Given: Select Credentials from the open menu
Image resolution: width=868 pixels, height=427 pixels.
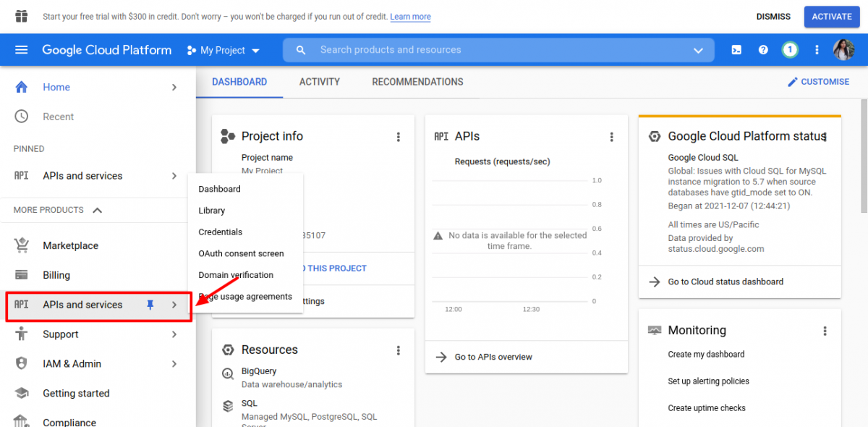Looking at the screenshot, I should click(x=219, y=232).
